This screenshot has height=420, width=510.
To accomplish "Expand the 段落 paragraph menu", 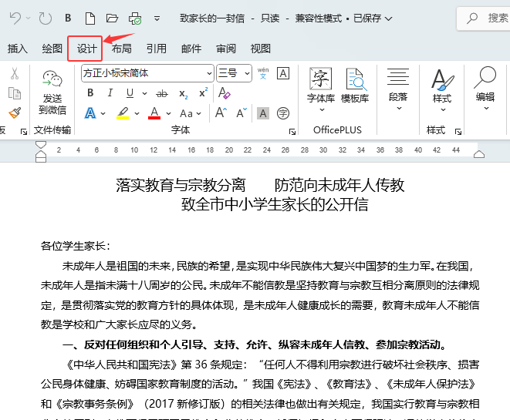I will click(398, 89).
